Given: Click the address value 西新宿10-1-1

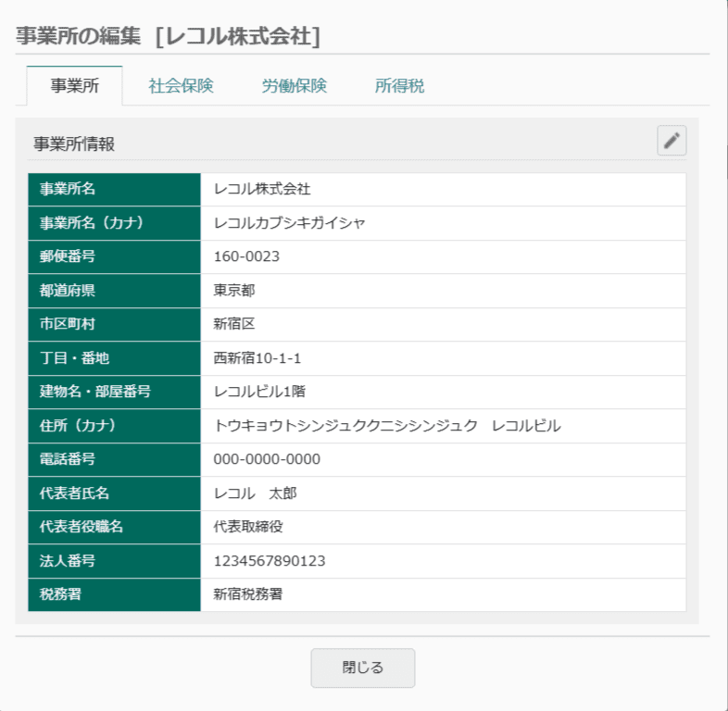Looking at the screenshot, I should coord(257,358).
